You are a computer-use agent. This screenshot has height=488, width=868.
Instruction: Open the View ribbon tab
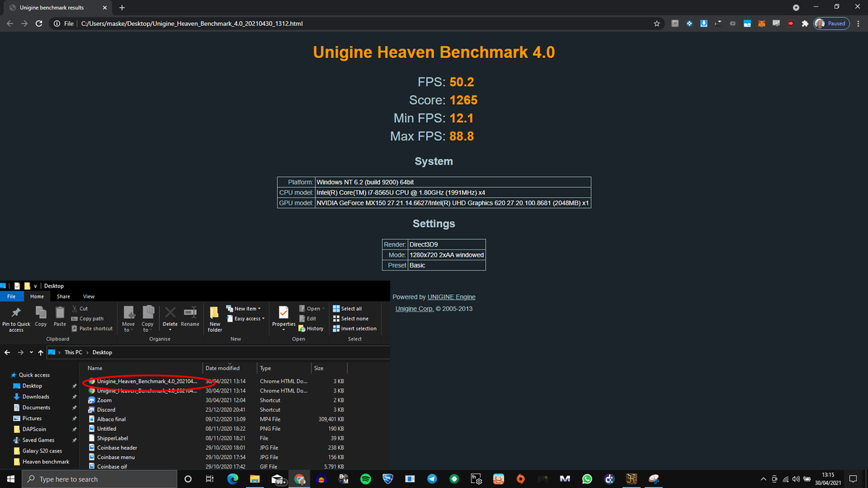point(88,296)
